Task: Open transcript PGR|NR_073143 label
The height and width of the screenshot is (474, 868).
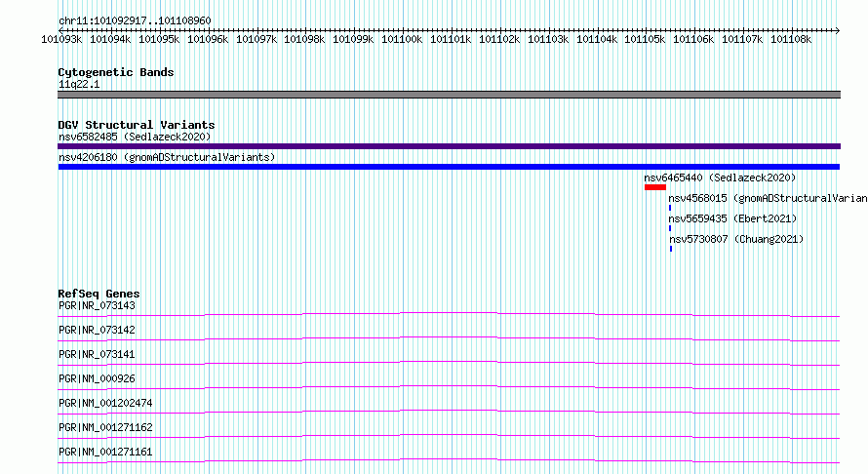Action: coord(97,305)
